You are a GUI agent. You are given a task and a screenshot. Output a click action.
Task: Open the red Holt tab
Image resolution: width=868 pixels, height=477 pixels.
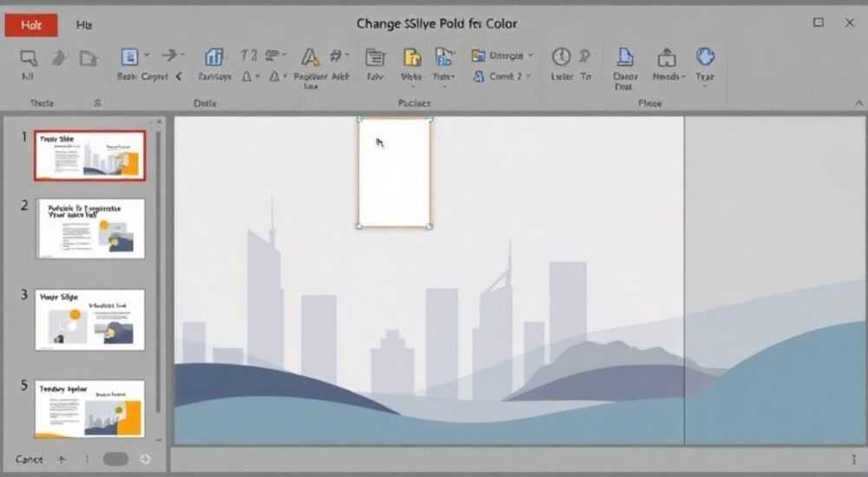(x=31, y=25)
